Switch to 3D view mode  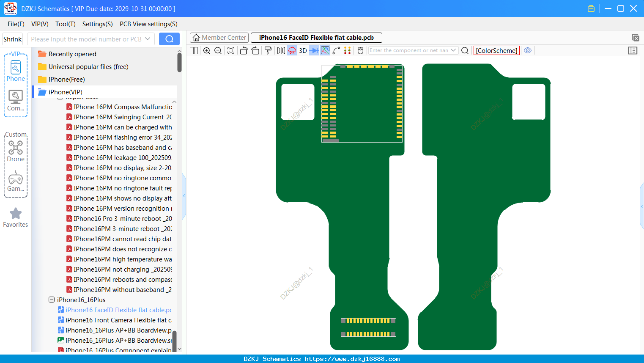[x=303, y=50]
